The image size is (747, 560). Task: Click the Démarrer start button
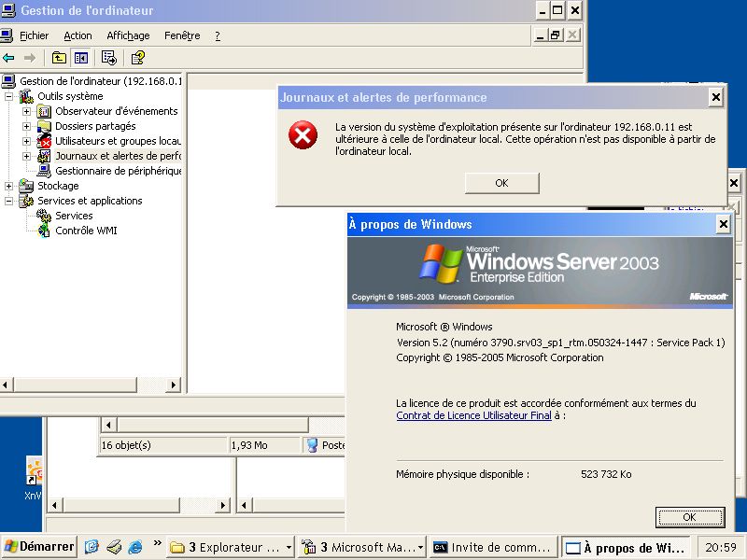click(39, 547)
